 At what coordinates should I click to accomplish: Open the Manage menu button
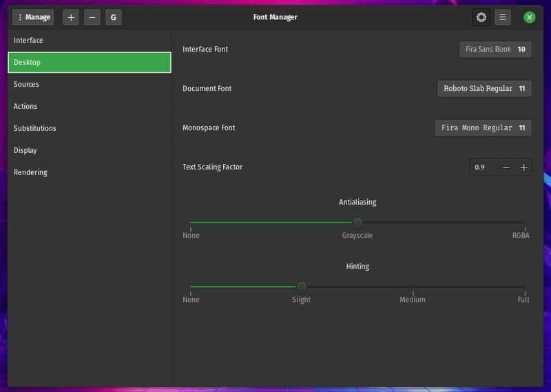pos(33,17)
